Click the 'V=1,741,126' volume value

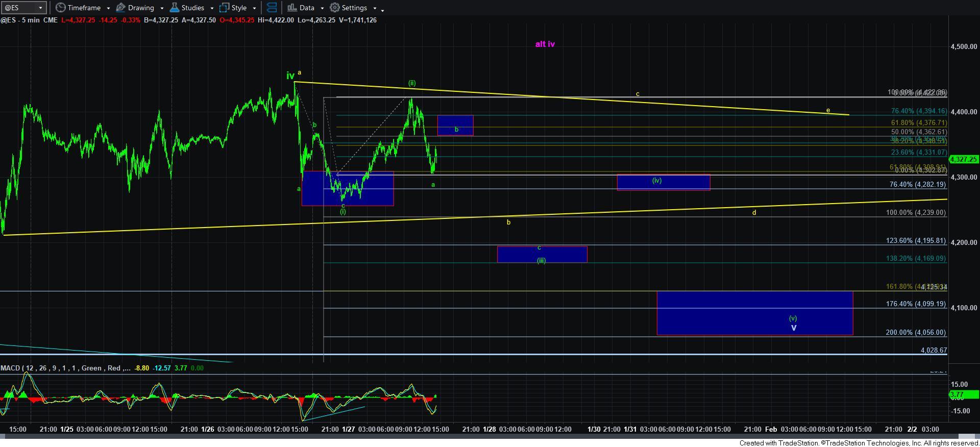point(357,20)
